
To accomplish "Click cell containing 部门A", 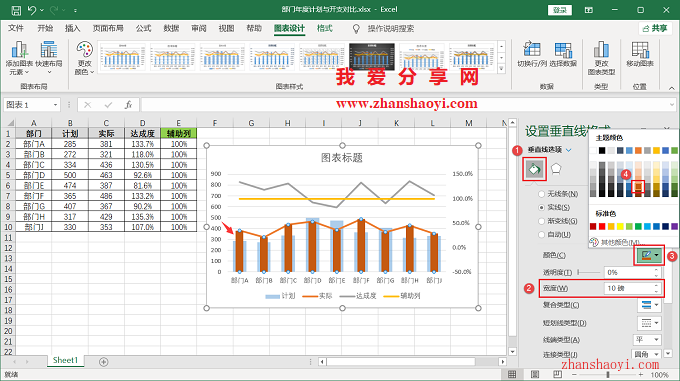I will click(34, 144).
